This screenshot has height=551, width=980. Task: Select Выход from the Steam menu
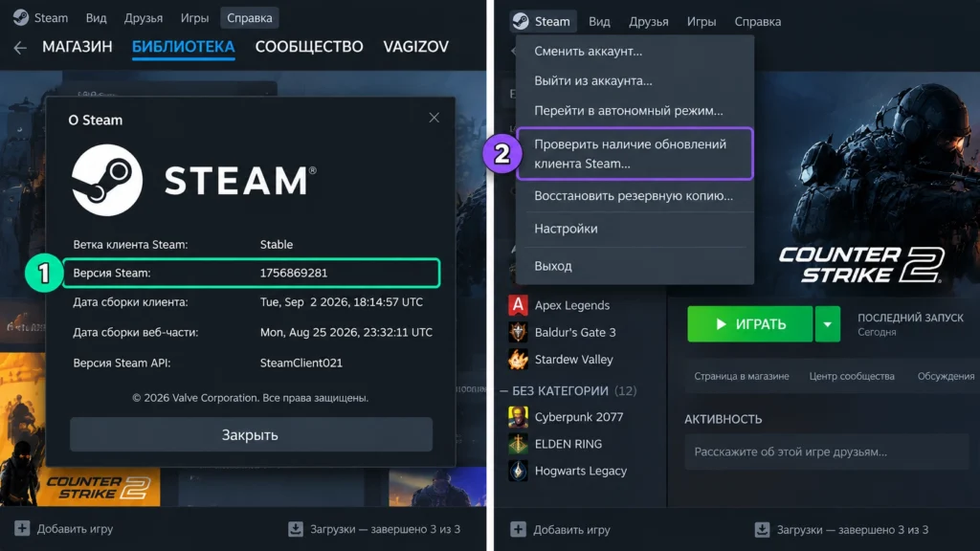(635, 266)
